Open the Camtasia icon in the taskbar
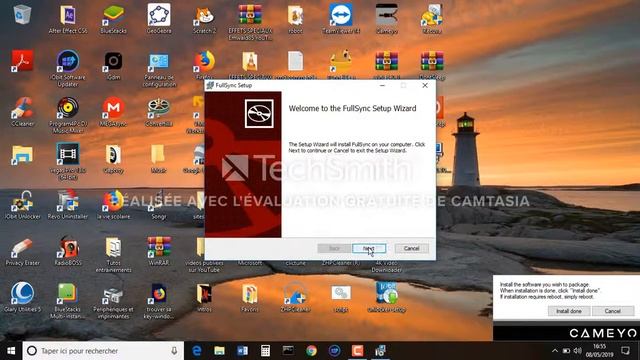 358,351
